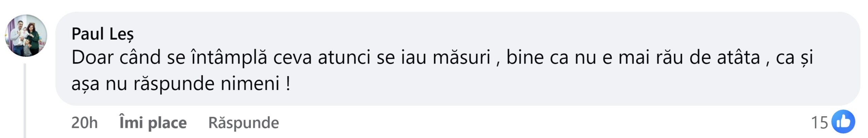Click the word 'nimeni' in the comment

(x=250, y=84)
